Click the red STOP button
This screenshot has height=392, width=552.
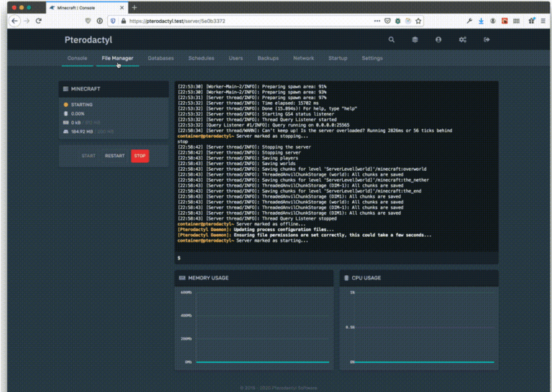click(139, 156)
